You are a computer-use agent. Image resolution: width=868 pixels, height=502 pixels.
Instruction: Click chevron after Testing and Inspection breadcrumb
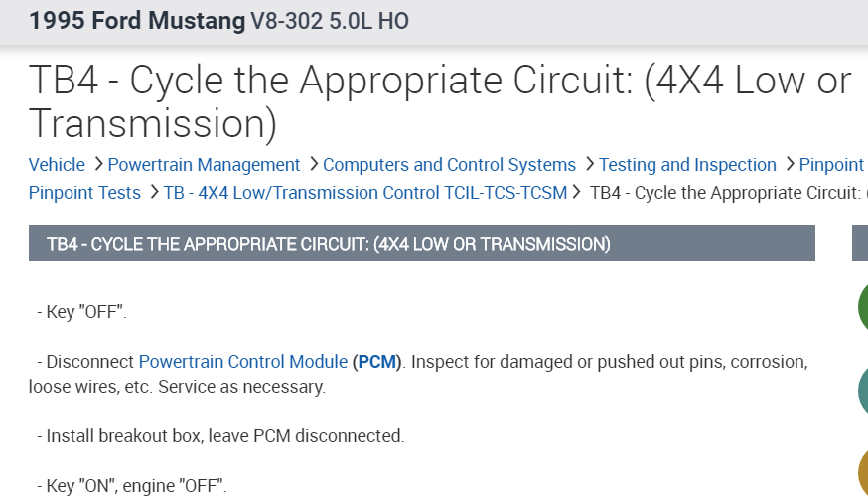pos(789,164)
